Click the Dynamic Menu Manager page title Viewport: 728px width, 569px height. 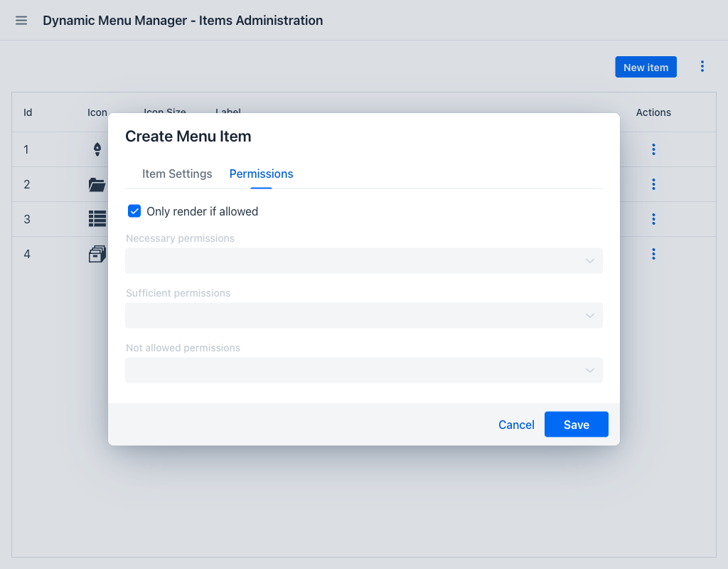pyautogui.click(x=183, y=21)
